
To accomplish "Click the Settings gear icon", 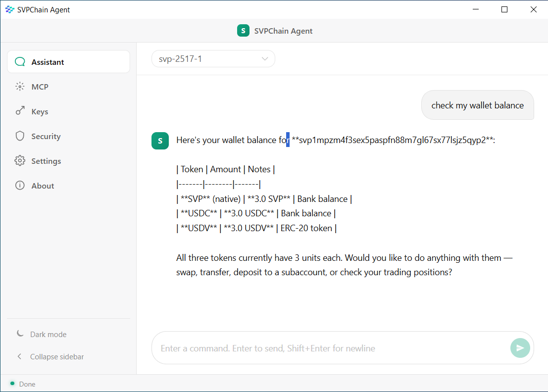I will 20,161.
